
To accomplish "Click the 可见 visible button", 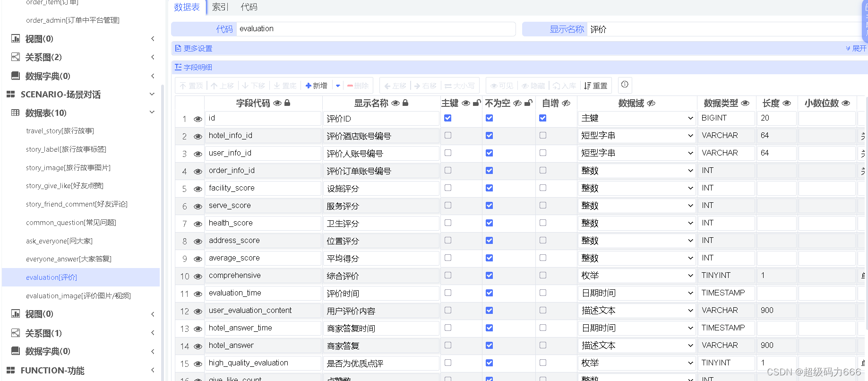I will [x=502, y=86].
